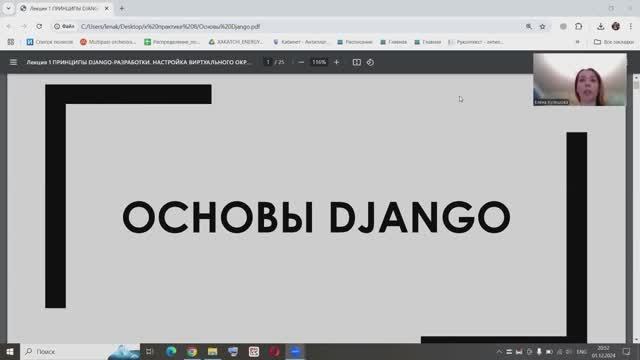
Task: Zoom out the PDF document
Action: pos(301,62)
